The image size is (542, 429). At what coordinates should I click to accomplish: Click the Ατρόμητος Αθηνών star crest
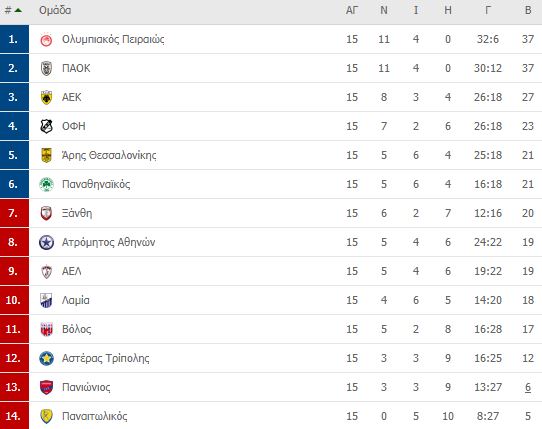click(x=46, y=242)
